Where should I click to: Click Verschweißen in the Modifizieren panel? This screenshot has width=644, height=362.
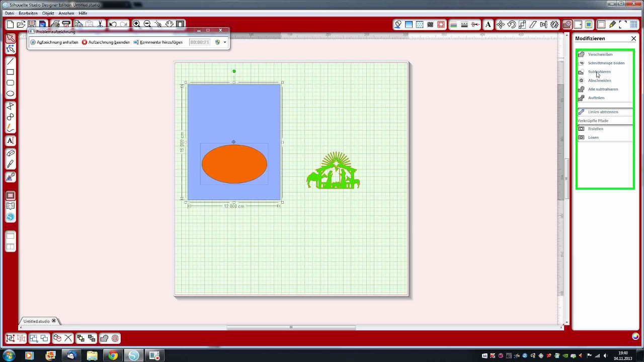click(600, 54)
